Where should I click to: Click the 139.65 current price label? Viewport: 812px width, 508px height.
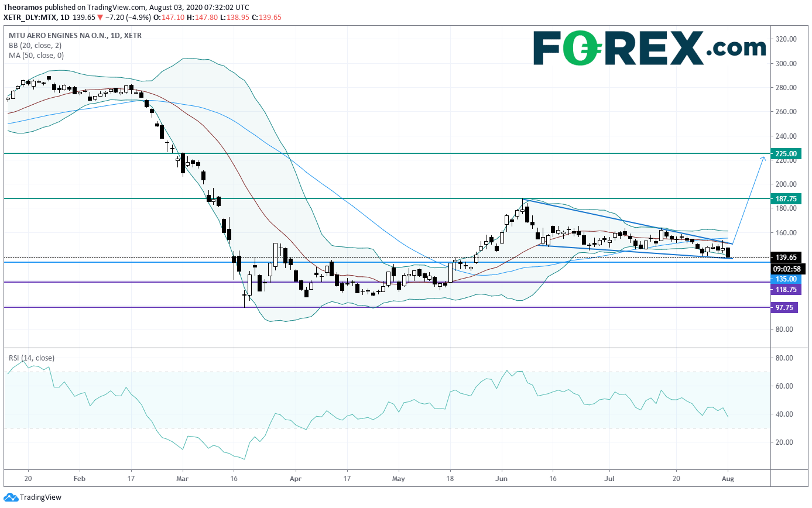click(784, 258)
